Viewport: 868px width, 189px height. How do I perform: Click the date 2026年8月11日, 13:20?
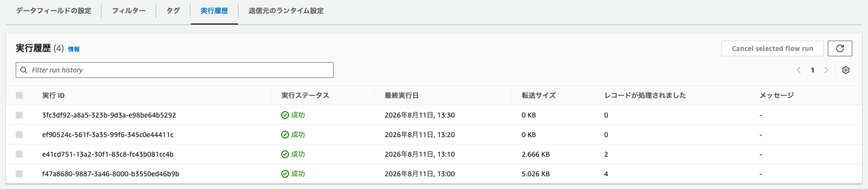[420, 135]
